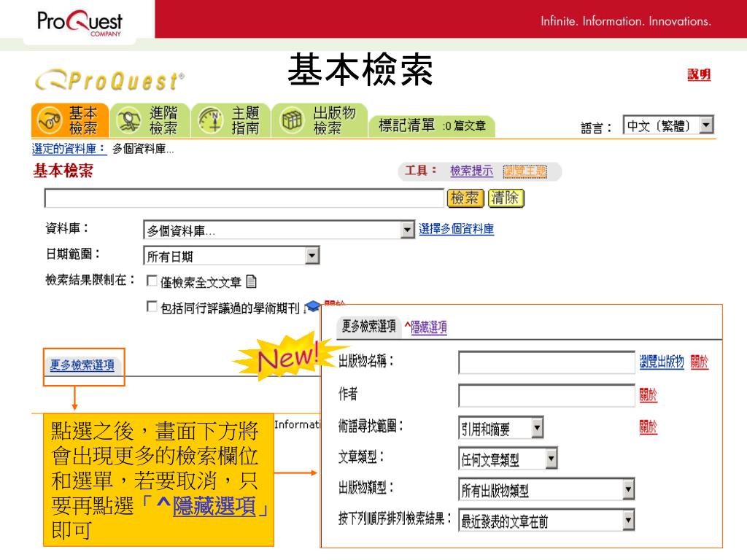Image resolution: width=747 pixels, height=560 pixels.
Task: Click the 檢索 search button
Action: tap(465, 198)
